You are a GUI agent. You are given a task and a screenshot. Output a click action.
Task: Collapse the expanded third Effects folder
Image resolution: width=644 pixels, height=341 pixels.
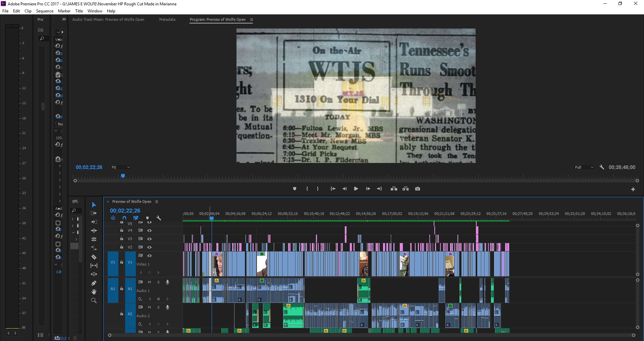pos(73,232)
